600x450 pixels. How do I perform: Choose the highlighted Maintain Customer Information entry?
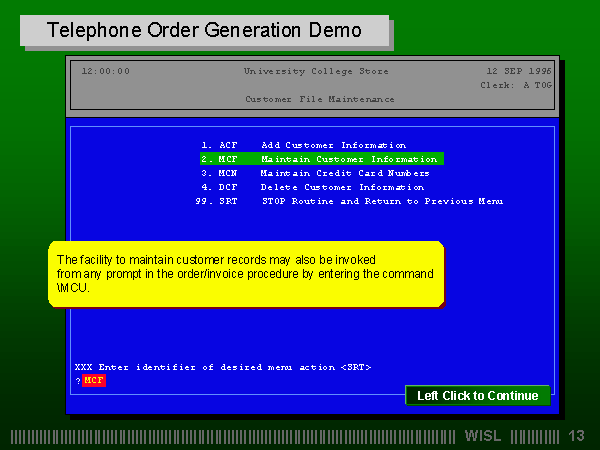click(320, 159)
